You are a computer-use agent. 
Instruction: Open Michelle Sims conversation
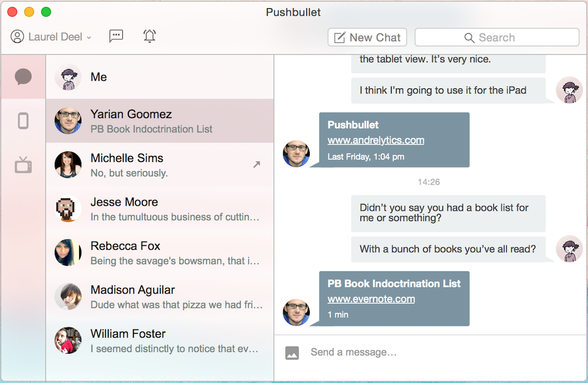coord(160,165)
